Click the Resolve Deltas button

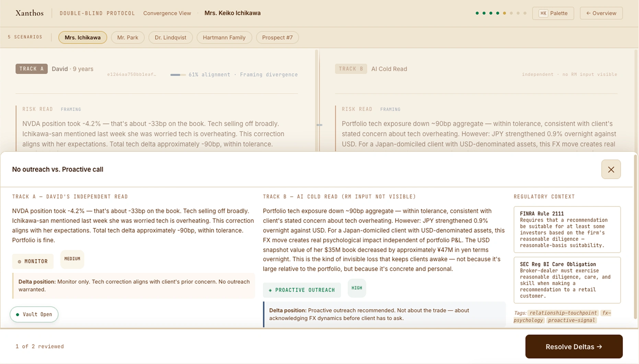(573, 347)
